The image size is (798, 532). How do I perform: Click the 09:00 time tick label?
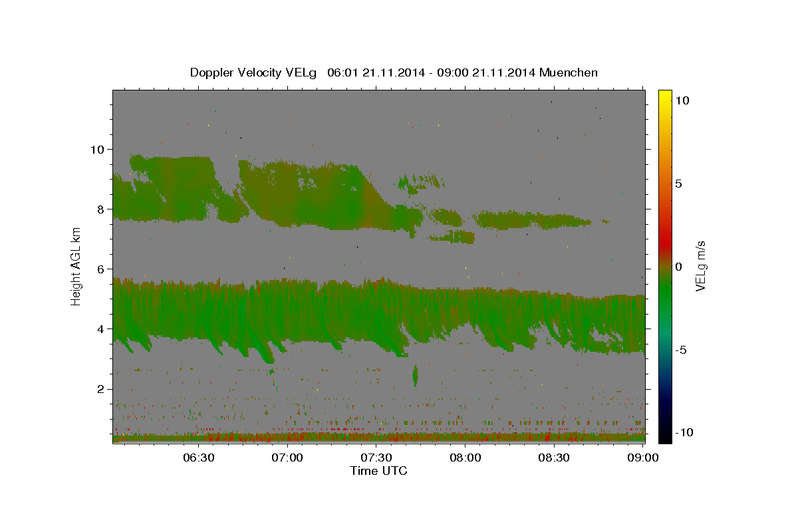point(643,458)
